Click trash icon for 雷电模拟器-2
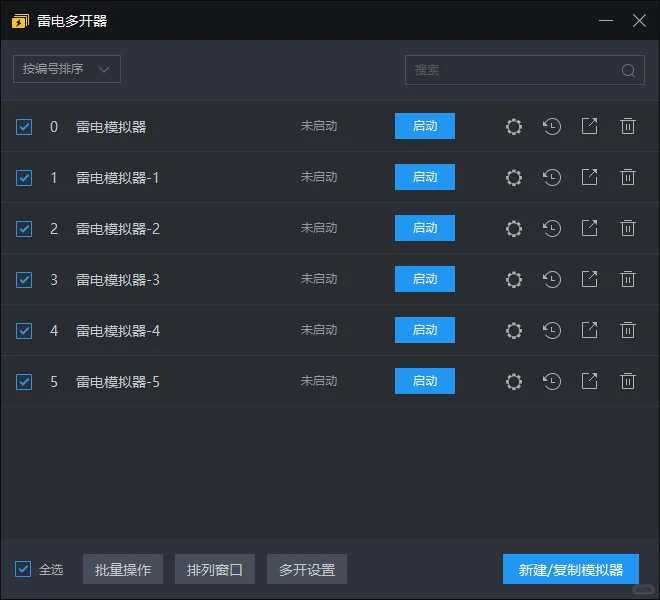 pyautogui.click(x=628, y=228)
